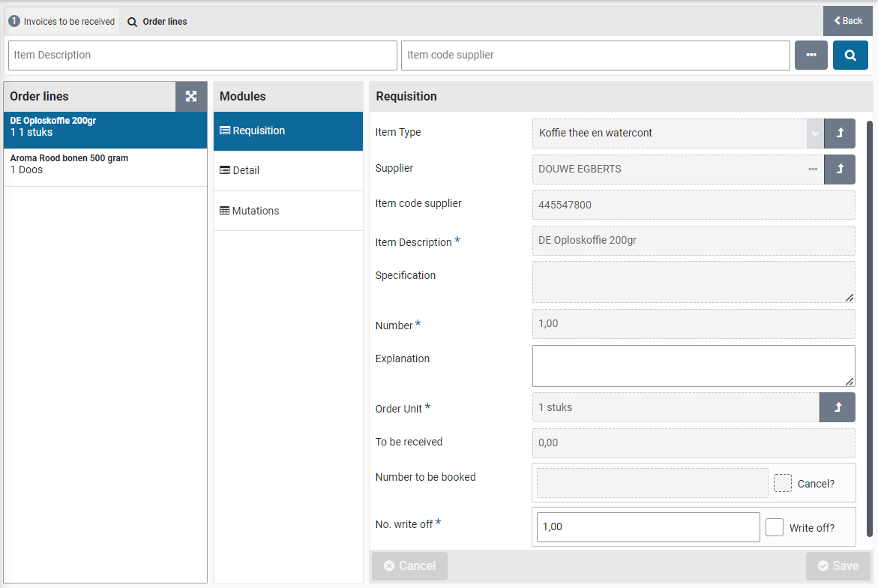Expand the Order lines panel fullscreen

tap(191, 96)
